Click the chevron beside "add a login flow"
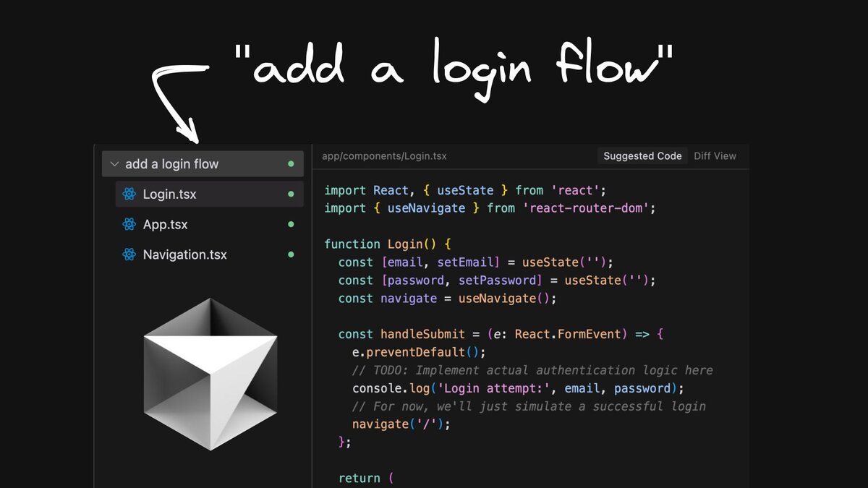868x488 pixels. pyautogui.click(x=114, y=163)
